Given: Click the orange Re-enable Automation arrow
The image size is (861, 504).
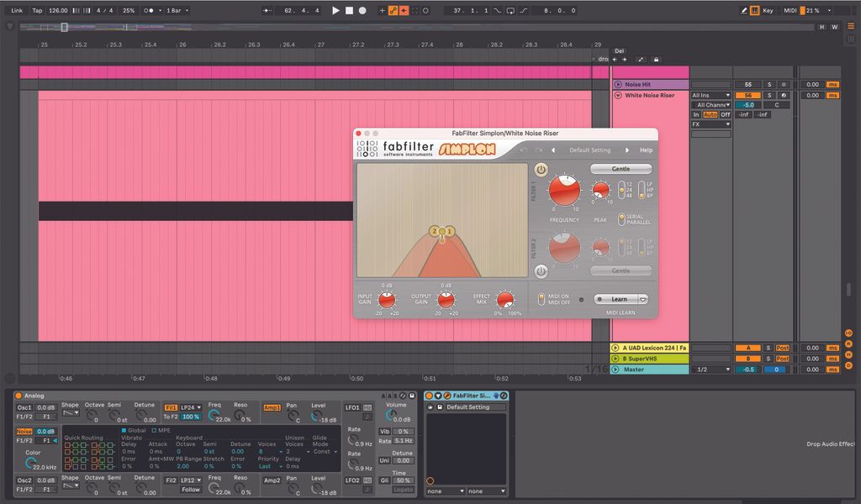Looking at the screenshot, I should [404, 10].
